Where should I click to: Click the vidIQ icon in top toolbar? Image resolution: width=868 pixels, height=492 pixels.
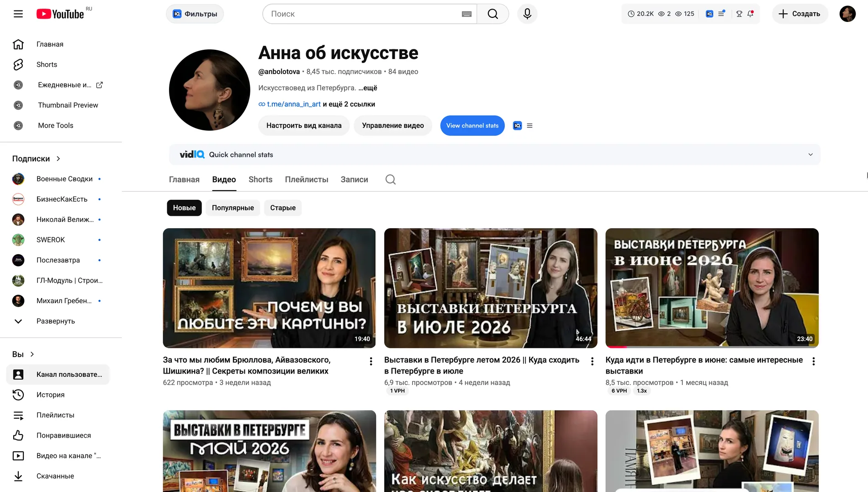pos(709,14)
